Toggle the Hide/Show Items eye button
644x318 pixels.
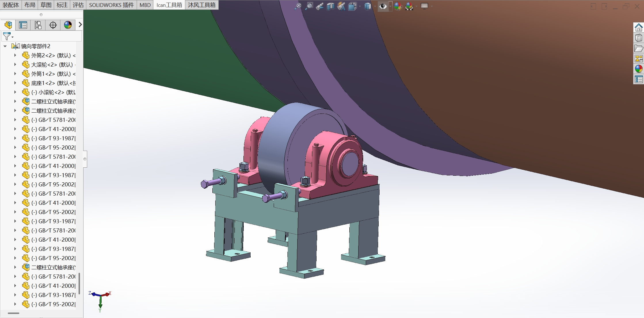point(383,6)
